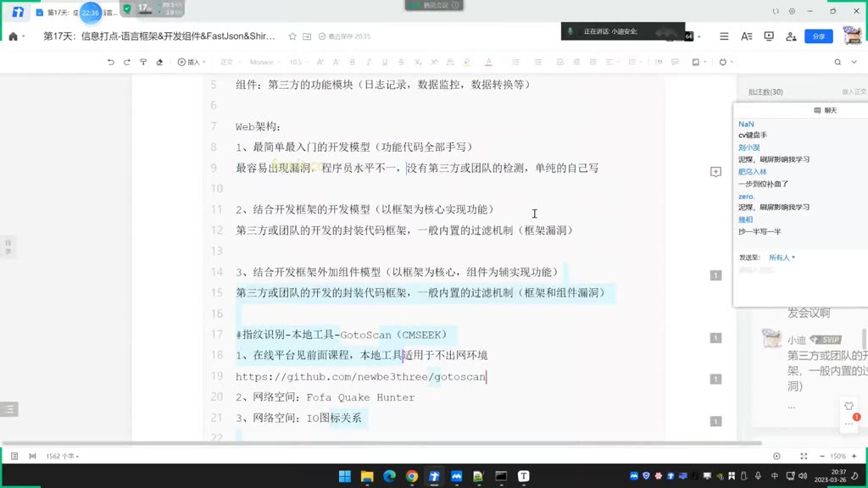The height and width of the screenshot is (488, 868).
Task: Open the comment badge beside line 21
Action: tap(715, 422)
